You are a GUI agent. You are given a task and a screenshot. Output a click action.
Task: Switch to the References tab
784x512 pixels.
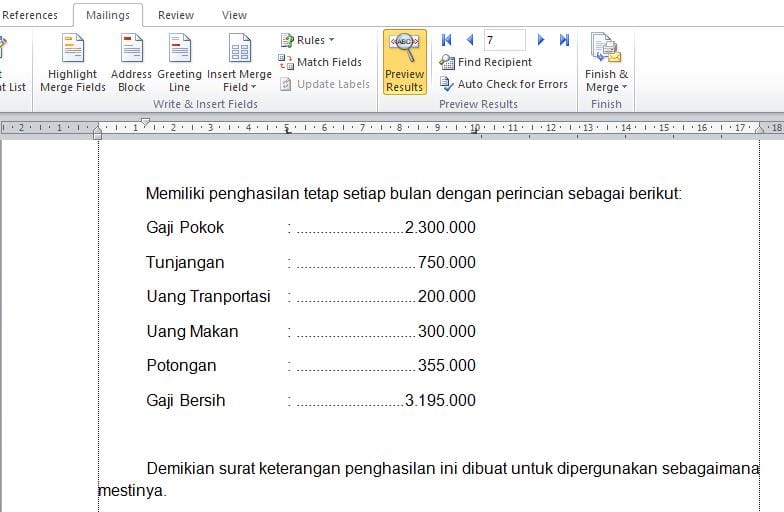30,15
